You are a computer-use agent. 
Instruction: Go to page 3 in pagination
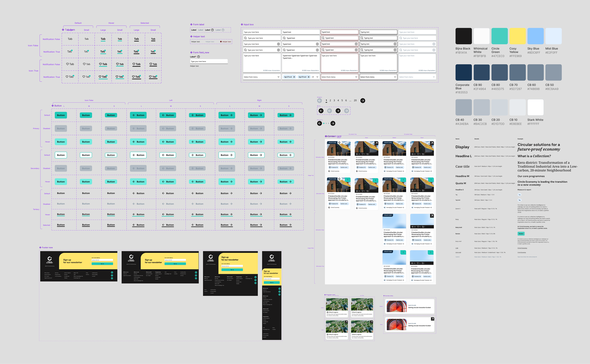click(x=334, y=101)
